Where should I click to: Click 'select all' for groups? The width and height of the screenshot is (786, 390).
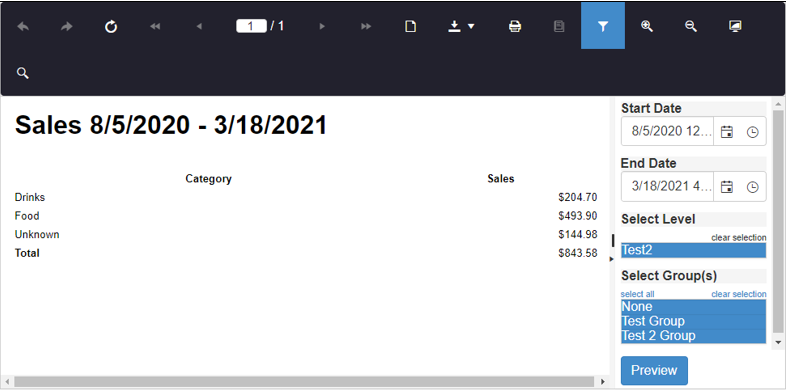[x=637, y=294]
